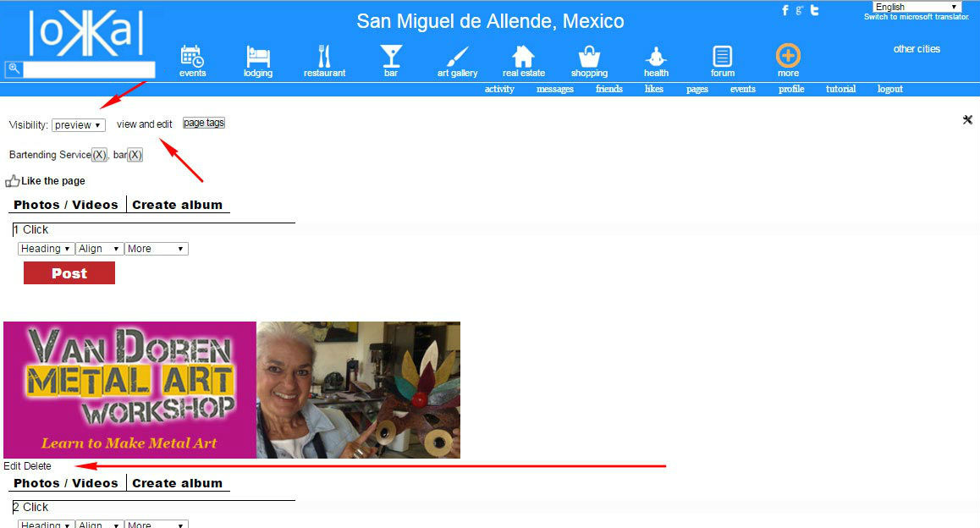Select the bar cocktail glass icon
980x528 pixels.
click(x=391, y=57)
